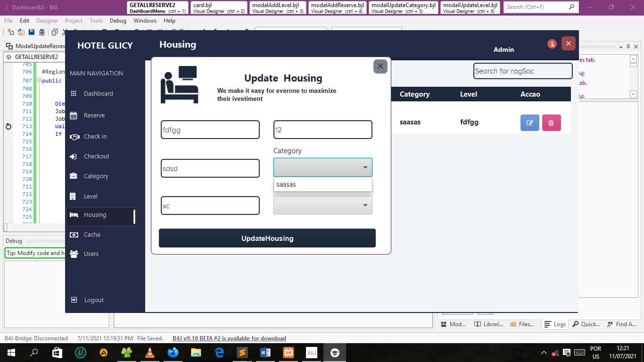Viewport: 644px width, 362px height.
Task: Click the search magnifier in B4J title bar
Action: coord(572,7)
